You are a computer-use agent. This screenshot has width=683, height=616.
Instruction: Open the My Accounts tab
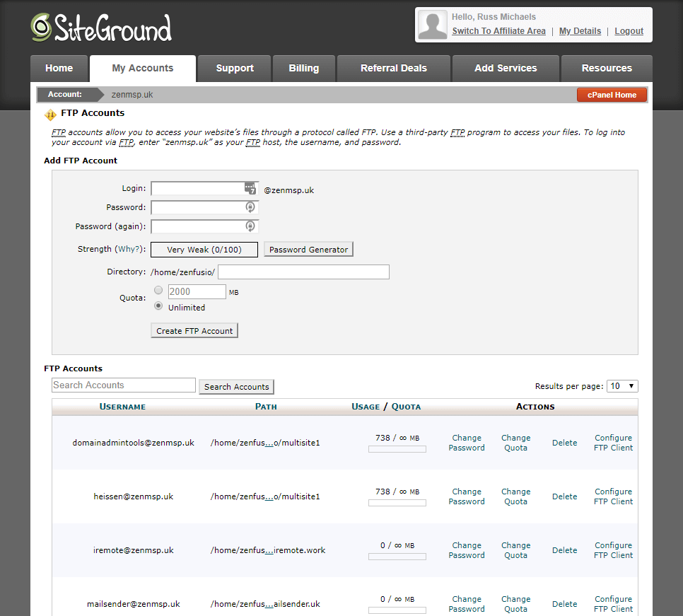coord(142,69)
